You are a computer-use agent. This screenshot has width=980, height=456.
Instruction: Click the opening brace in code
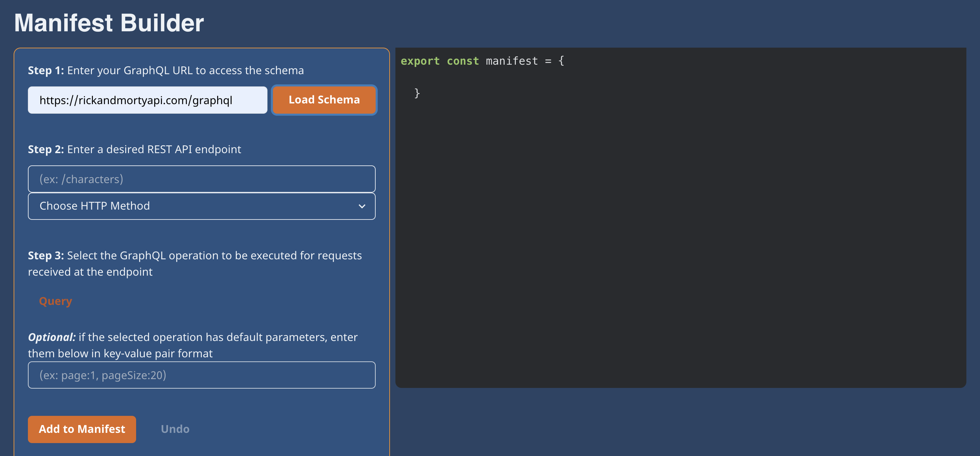pos(561,61)
